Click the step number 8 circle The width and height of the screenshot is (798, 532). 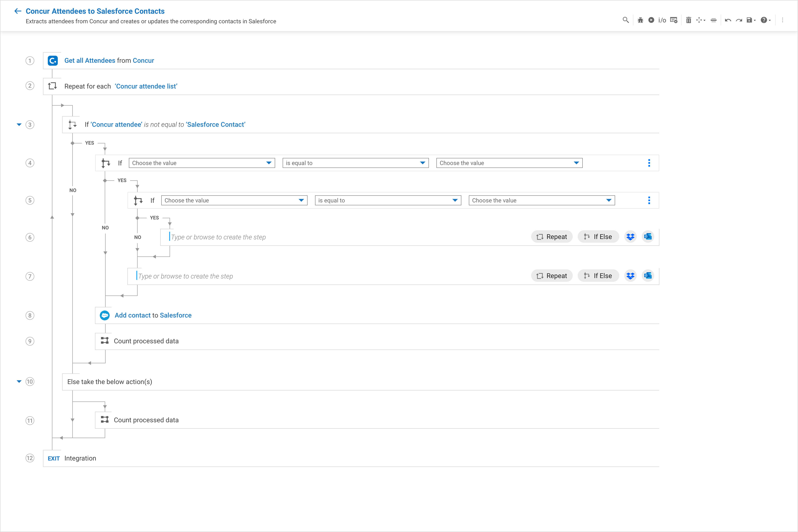pos(30,315)
